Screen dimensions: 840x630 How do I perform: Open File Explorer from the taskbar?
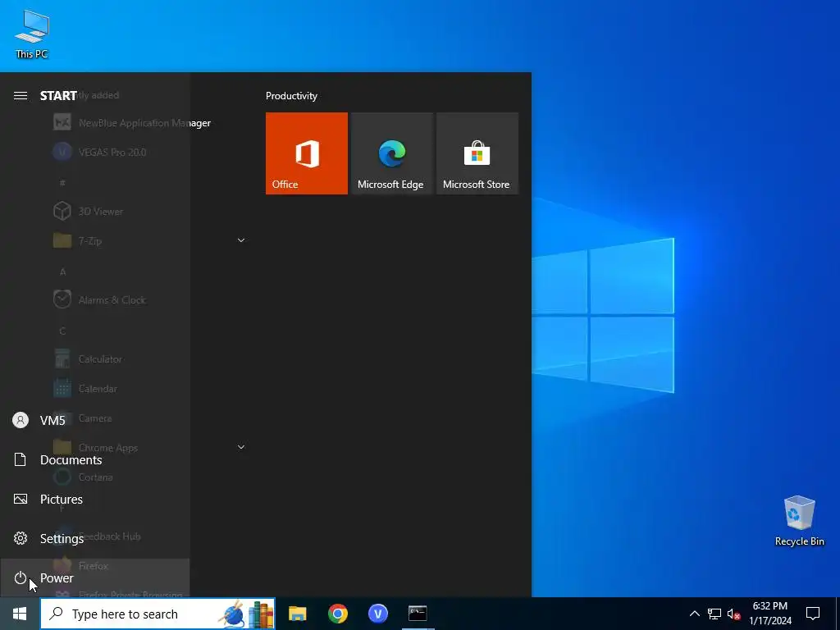(297, 614)
